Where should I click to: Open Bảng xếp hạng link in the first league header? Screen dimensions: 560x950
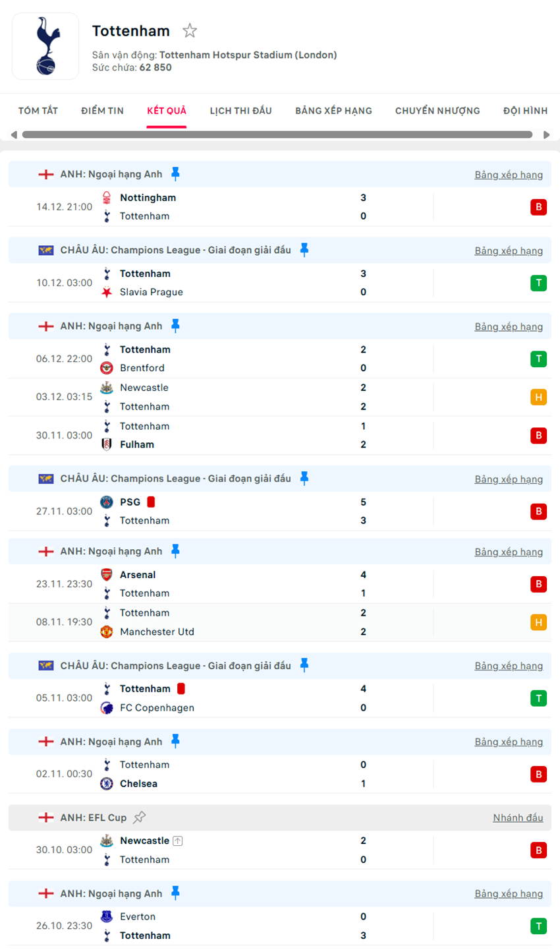coord(509,175)
